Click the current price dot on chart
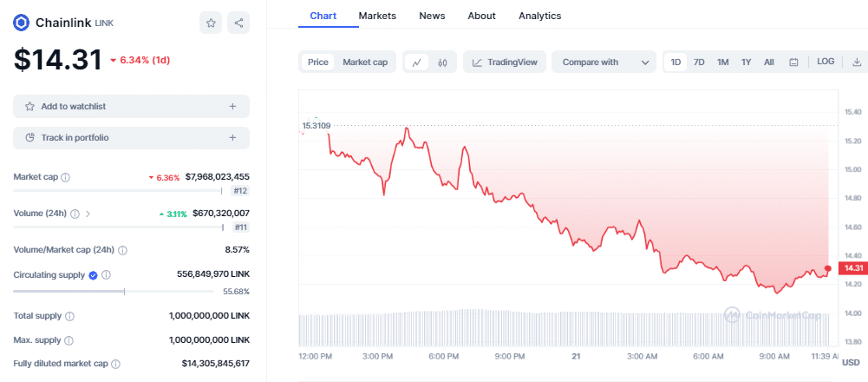 [x=827, y=268]
